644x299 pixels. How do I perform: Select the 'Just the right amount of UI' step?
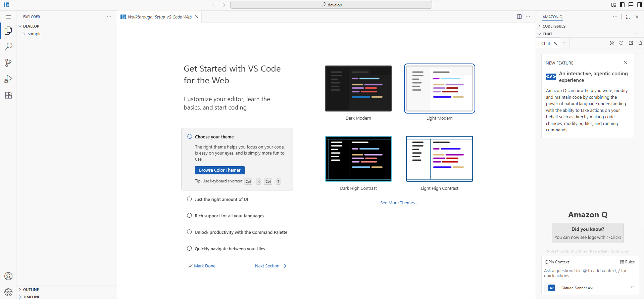[x=221, y=199]
